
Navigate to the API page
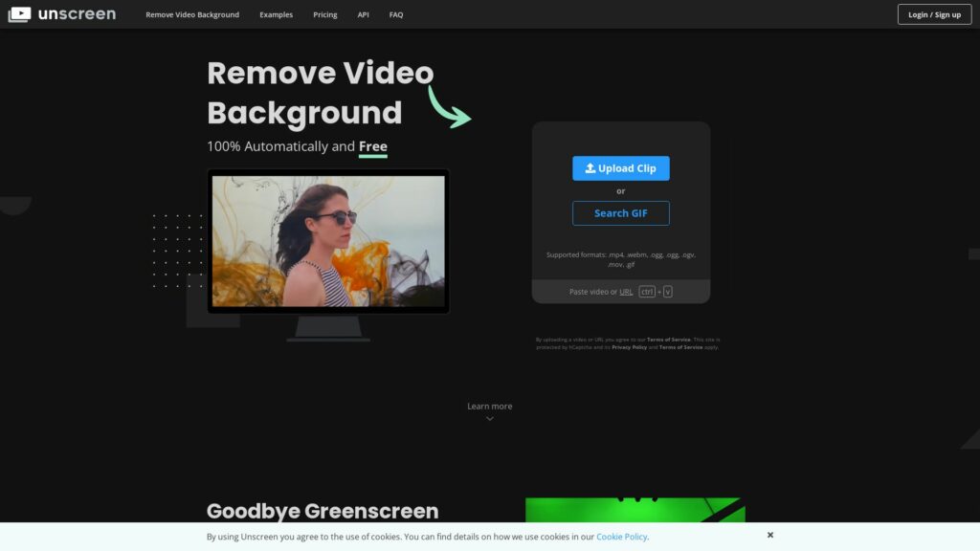click(x=363, y=14)
